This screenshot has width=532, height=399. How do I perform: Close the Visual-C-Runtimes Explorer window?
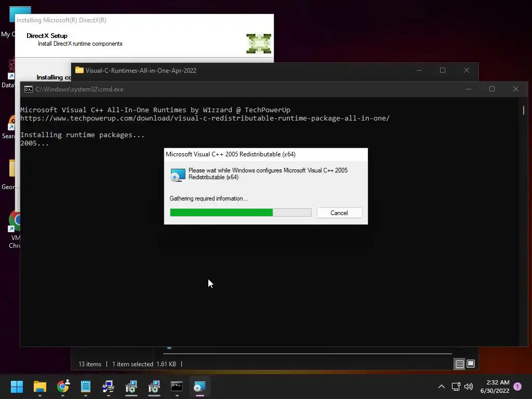tap(467, 70)
